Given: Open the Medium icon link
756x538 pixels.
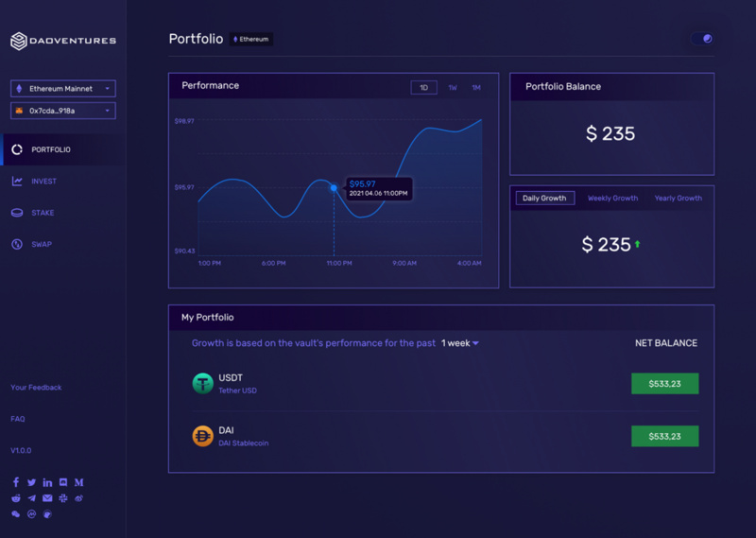Looking at the screenshot, I should 79,482.
